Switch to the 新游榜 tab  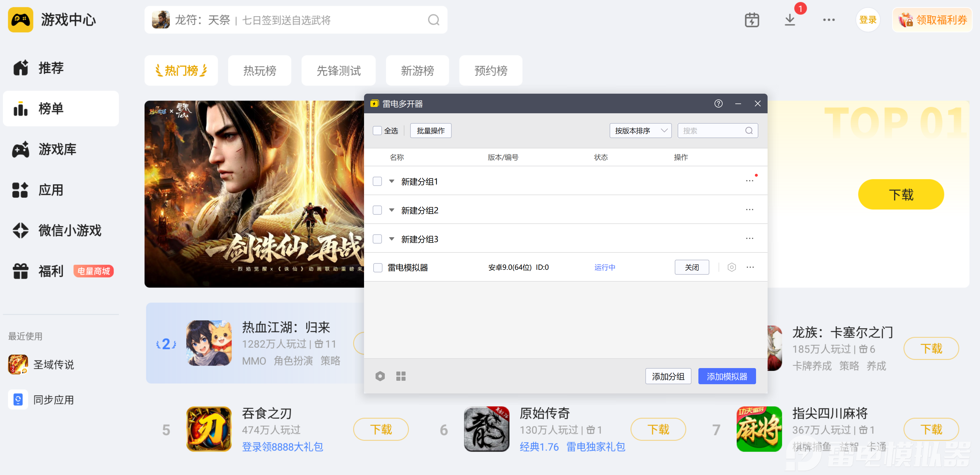coord(417,71)
